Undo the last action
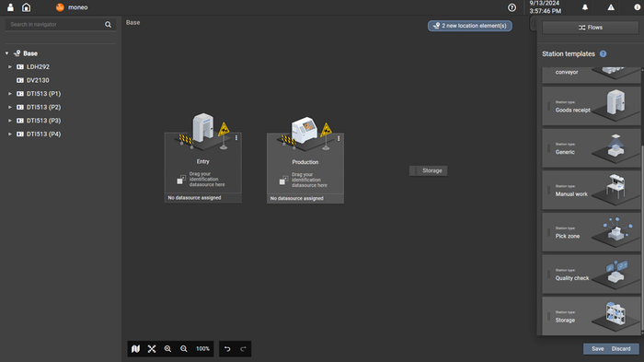Image resolution: width=644 pixels, height=362 pixels. (x=227, y=349)
